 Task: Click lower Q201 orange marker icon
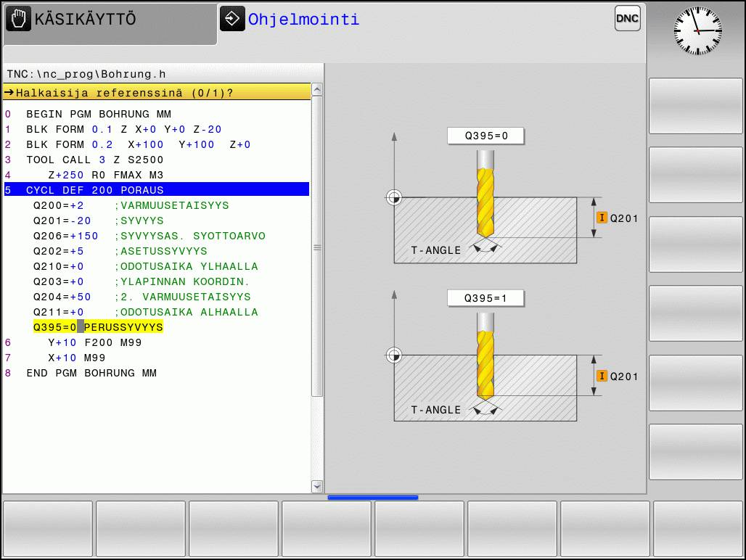pyautogui.click(x=602, y=376)
